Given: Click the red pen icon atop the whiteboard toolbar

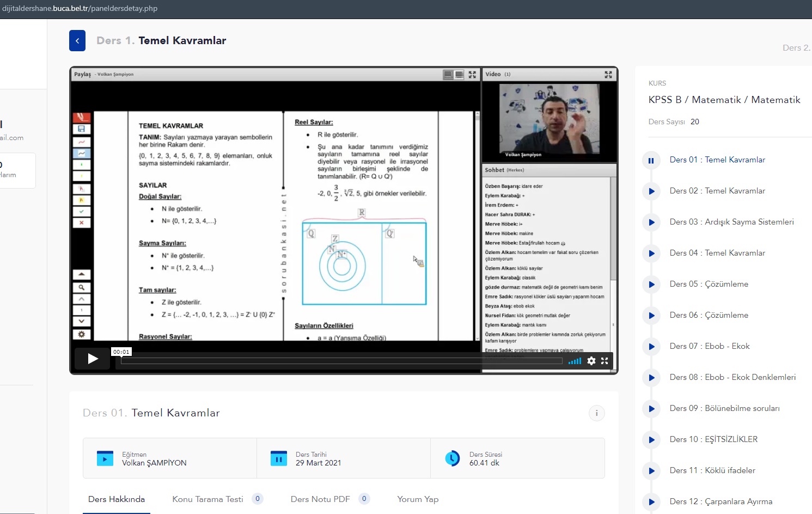Looking at the screenshot, I should click(x=82, y=117).
